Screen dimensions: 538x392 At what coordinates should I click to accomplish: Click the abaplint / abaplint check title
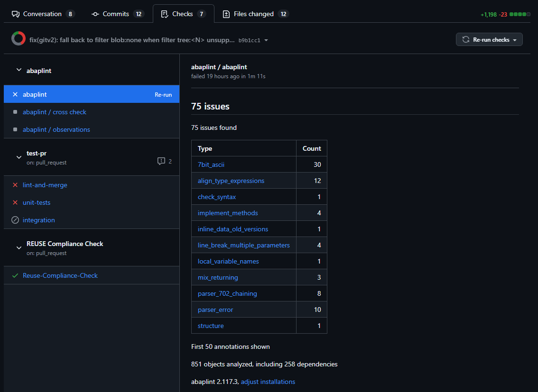click(x=219, y=67)
